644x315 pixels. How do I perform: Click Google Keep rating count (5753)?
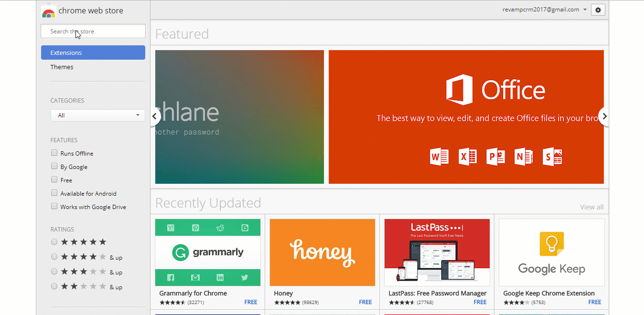point(538,303)
